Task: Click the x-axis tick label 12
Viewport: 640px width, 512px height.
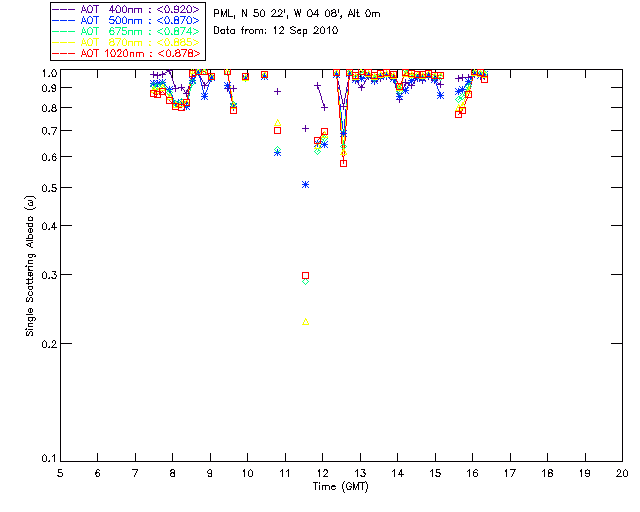Action: tap(322, 472)
